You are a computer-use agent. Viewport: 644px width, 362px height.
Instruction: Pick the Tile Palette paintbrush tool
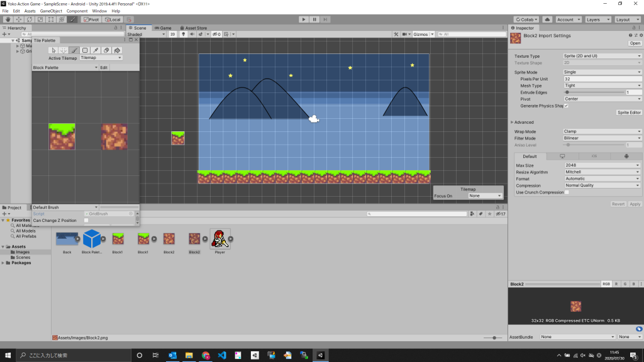(x=74, y=50)
